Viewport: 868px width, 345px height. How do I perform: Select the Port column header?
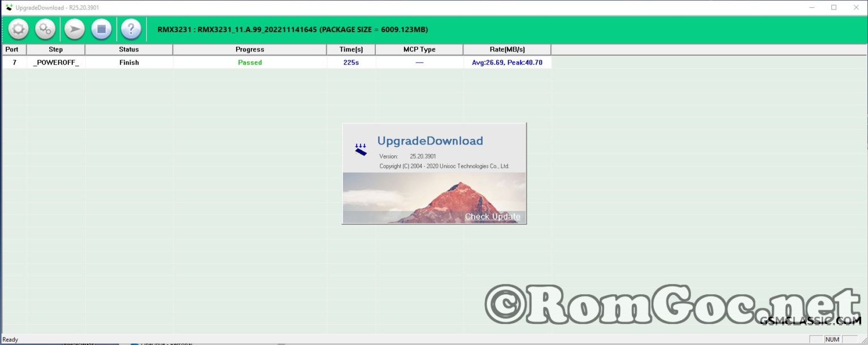(x=12, y=49)
